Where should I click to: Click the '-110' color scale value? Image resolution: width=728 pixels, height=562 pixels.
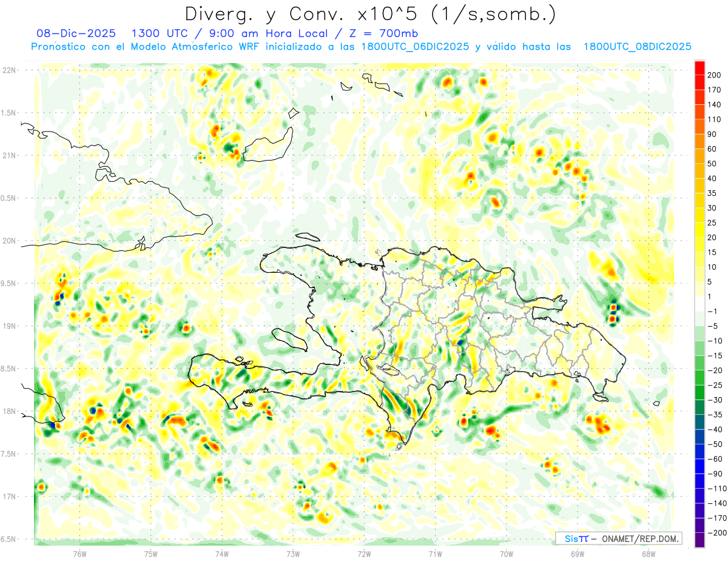pos(718,489)
